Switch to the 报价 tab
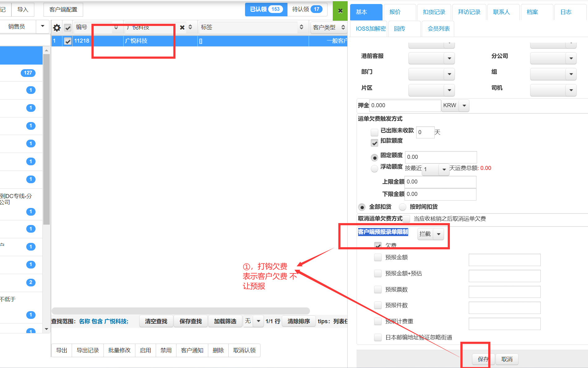Screen dimensions: 588x368 [x=400, y=12]
